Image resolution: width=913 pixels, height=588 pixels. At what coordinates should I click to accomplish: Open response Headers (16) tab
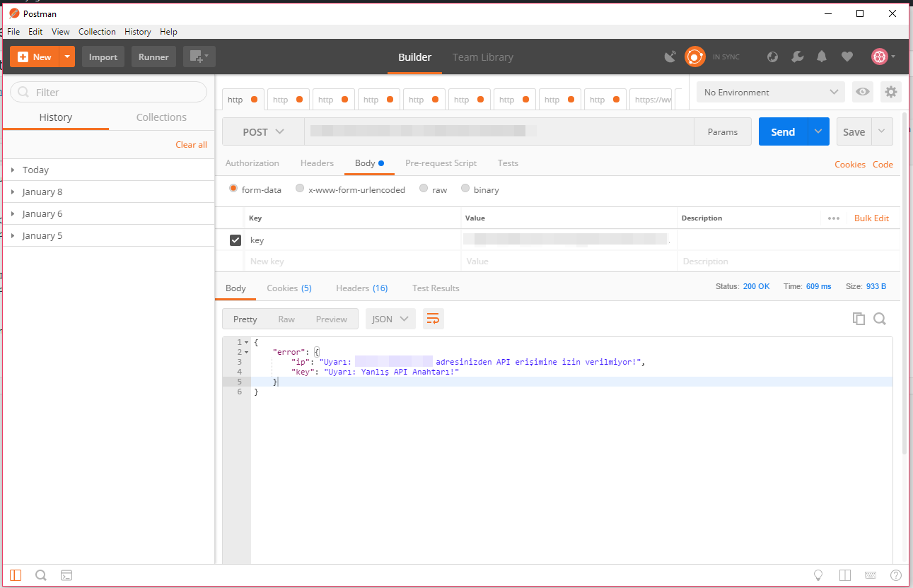[361, 288]
